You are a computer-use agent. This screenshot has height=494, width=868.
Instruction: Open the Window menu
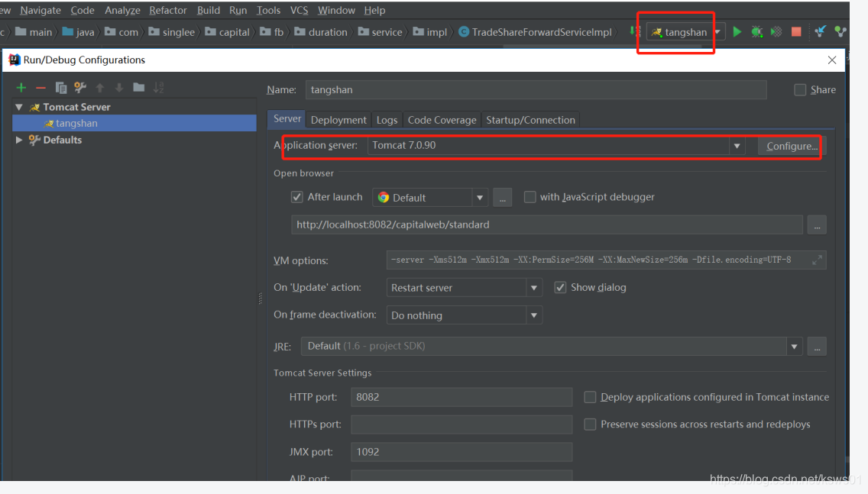click(x=336, y=10)
